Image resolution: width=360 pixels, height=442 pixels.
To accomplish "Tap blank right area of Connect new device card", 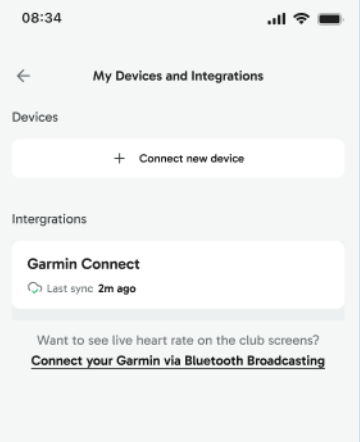I will [x=297, y=158].
